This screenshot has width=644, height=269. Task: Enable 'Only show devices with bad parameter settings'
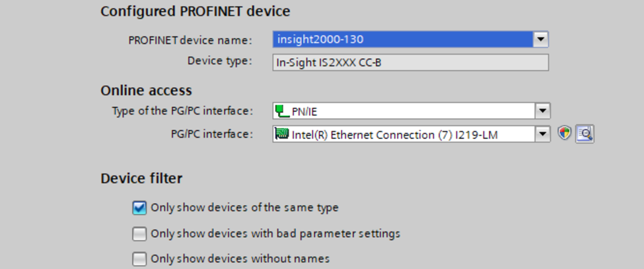tap(139, 233)
